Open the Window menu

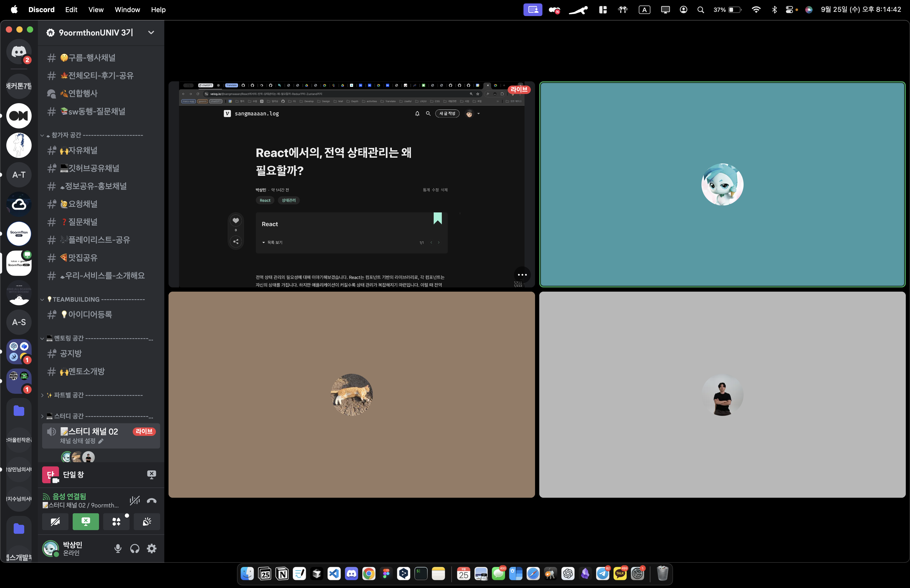click(127, 9)
